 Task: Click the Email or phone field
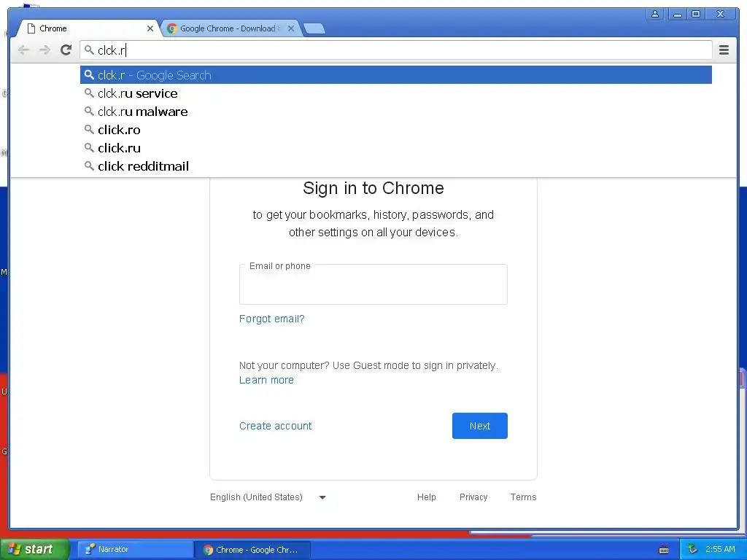click(x=373, y=285)
